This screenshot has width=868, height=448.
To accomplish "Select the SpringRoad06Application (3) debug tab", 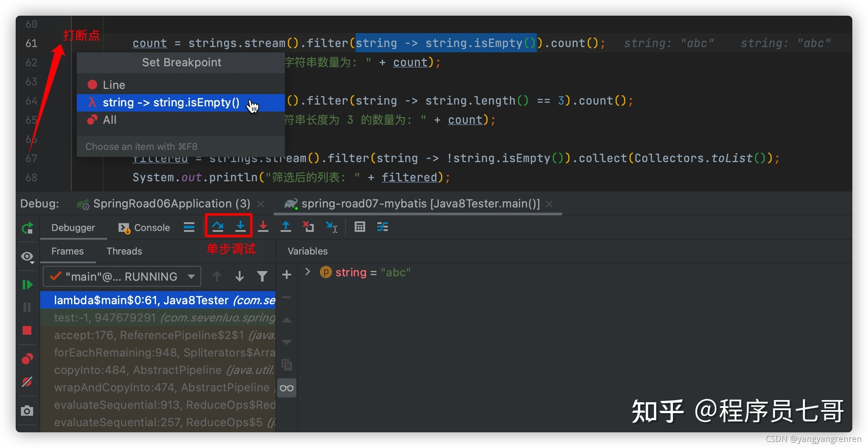I will 164,204.
